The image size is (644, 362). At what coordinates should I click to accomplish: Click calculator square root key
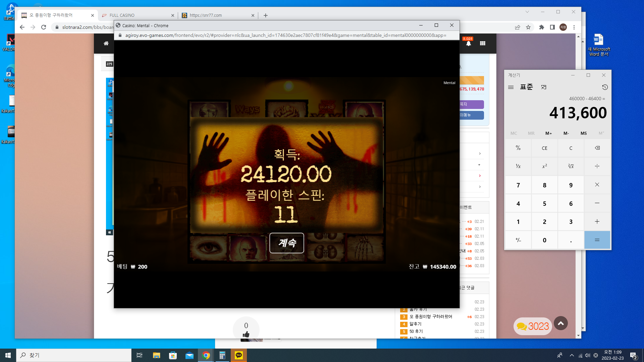[x=571, y=166]
